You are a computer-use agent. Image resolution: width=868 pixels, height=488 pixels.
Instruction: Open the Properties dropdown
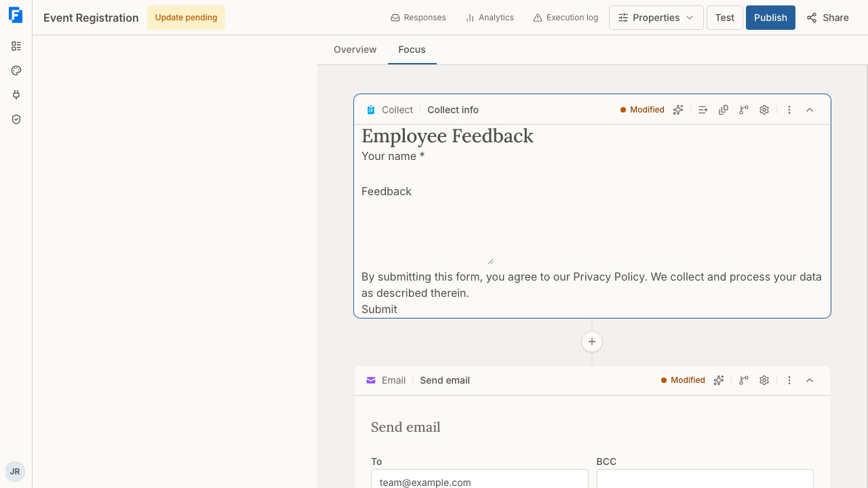(656, 18)
